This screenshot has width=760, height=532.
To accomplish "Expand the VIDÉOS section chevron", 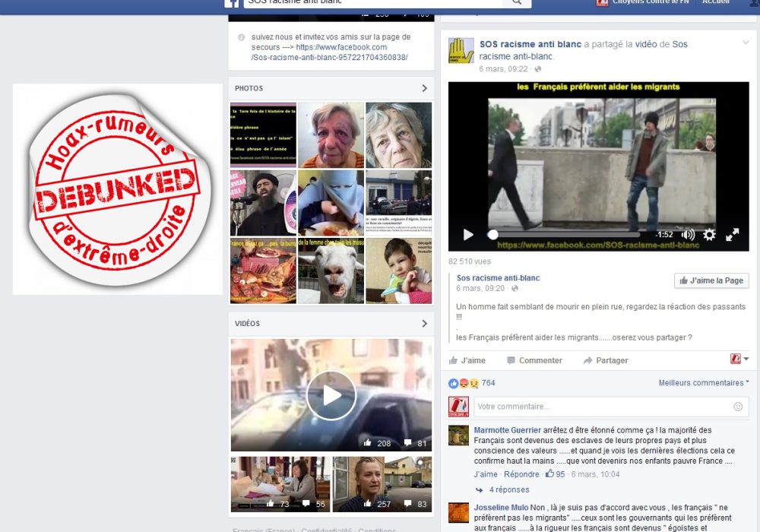I will (x=425, y=323).
